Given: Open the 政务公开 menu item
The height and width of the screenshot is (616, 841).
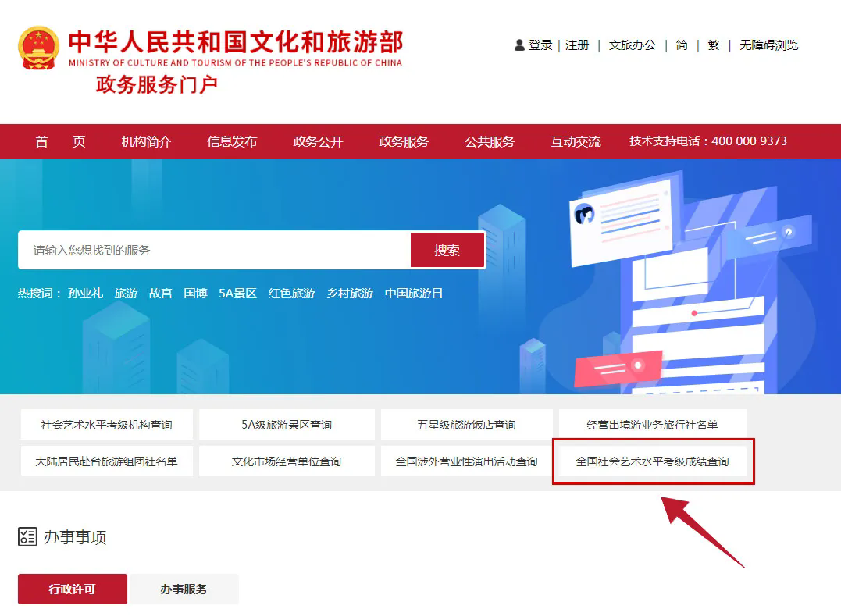Looking at the screenshot, I should tap(318, 141).
